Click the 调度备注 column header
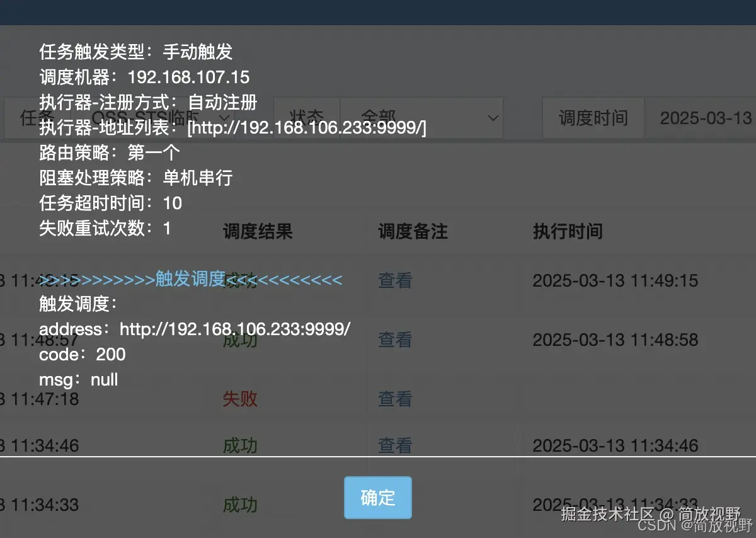This screenshot has width=756, height=538. (x=411, y=232)
